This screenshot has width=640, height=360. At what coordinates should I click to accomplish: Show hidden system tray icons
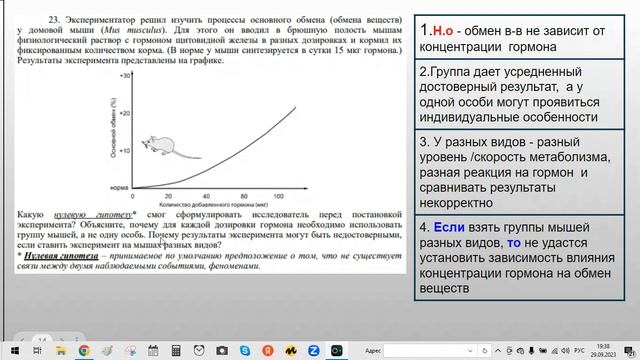(x=498, y=351)
